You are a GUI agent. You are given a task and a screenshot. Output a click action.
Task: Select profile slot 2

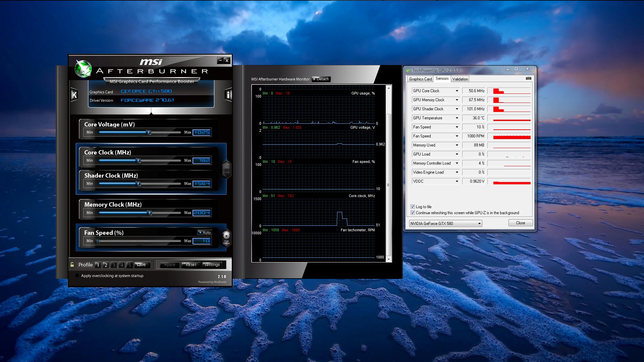(x=106, y=265)
